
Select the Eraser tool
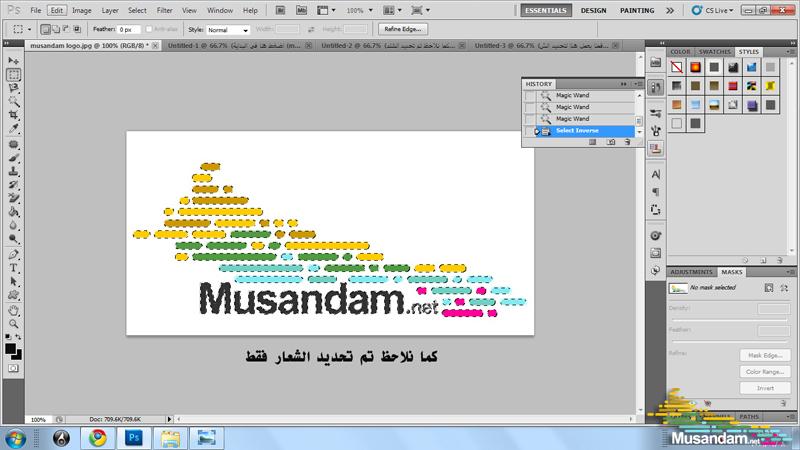click(13, 198)
